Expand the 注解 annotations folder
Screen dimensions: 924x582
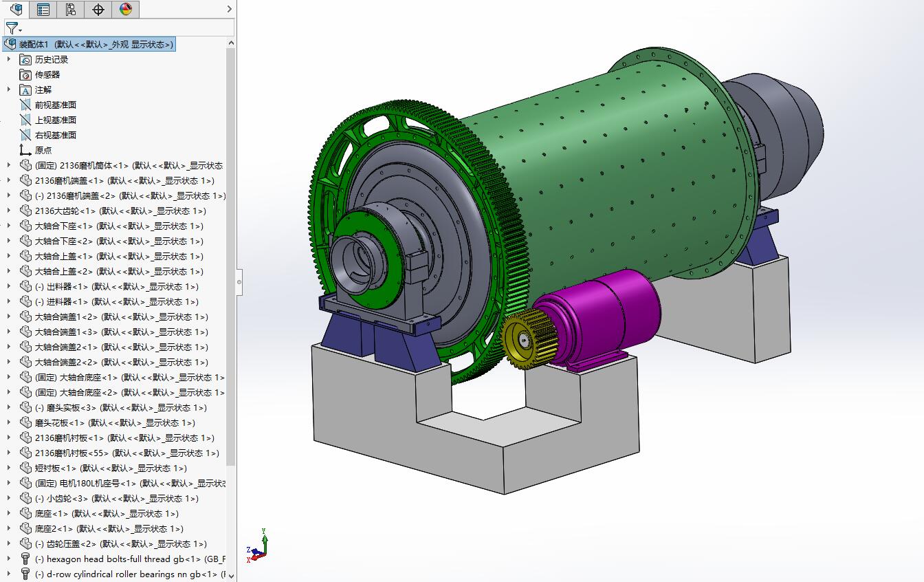tap(9, 89)
